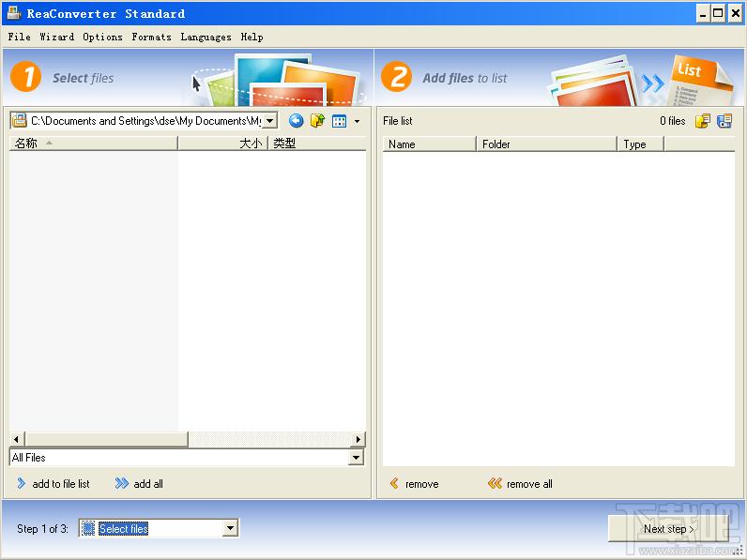Click the file list view icon
747x560 pixels.
(x=724, y=121)
